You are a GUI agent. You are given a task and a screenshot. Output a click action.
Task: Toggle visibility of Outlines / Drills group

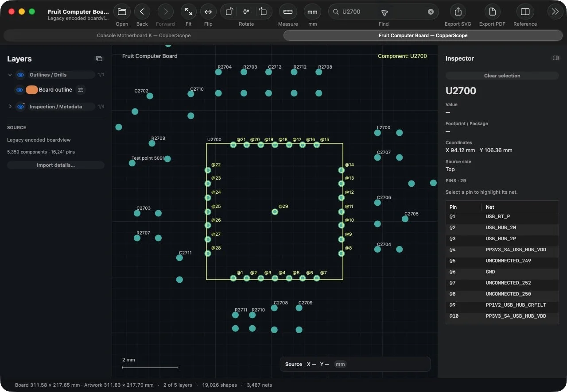tap(20, 75)
